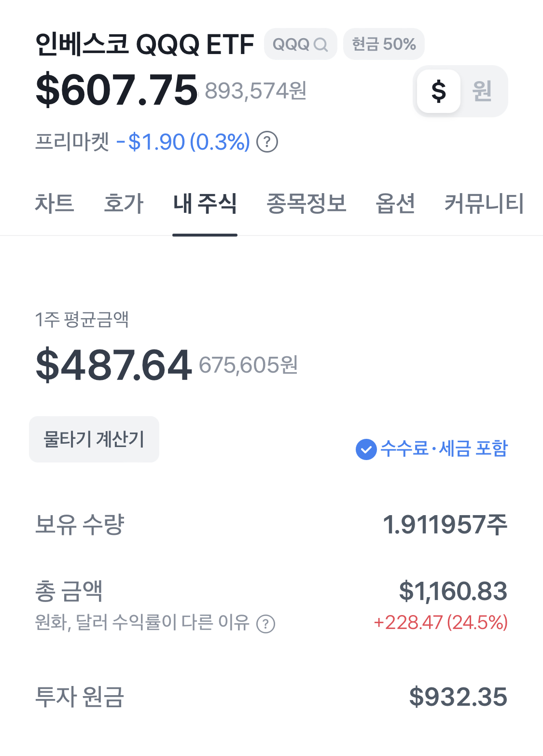
Task: Tap the 현금 50% badge
Action: tap(384, 44)
